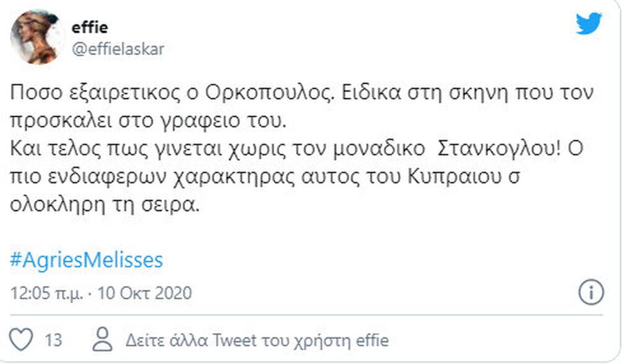The image size is (634, 364).
Task: Click the display name "effie"
Action: click(x=91, y=27)
